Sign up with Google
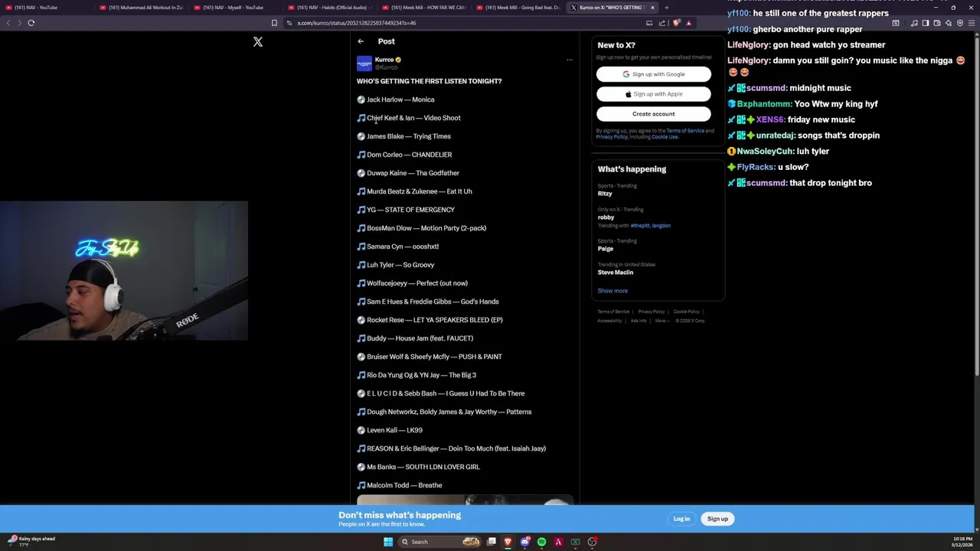980x551 pixels. pos(654,74)
